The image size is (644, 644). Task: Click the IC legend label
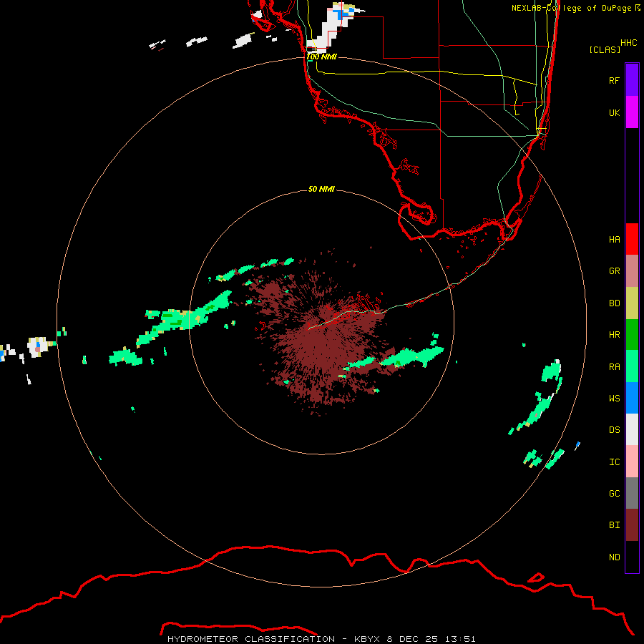point(614,462)
